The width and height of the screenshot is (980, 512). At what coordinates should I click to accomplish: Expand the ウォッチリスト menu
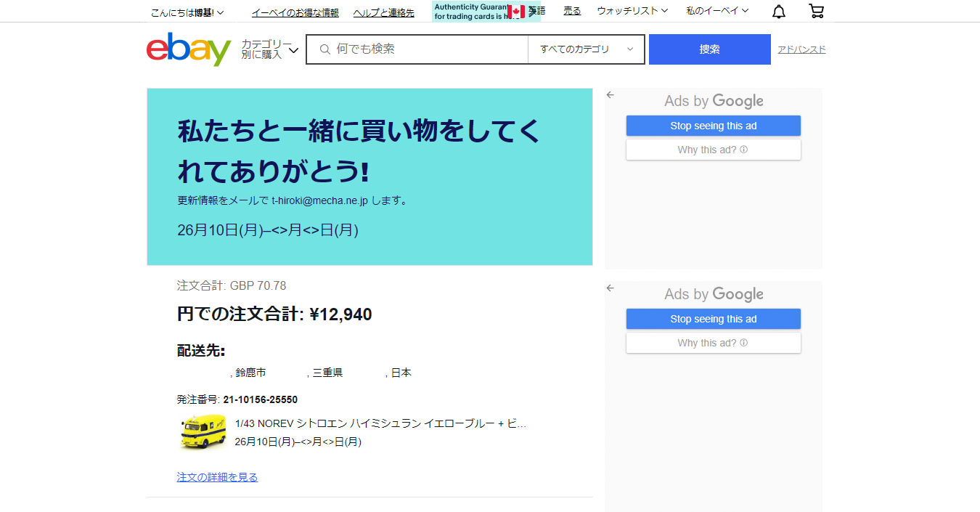pyautogui.click(x=632, y=11)
